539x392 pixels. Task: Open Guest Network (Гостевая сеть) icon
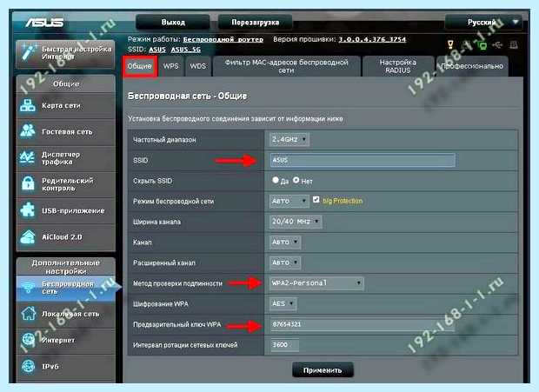[28, 131]
